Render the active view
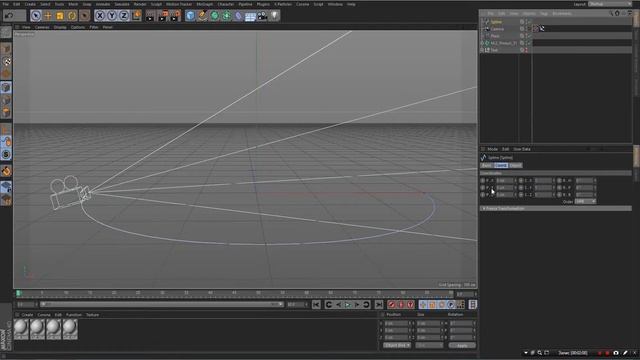This screenshot has height=360, width=640. click(x=151, y=16)
